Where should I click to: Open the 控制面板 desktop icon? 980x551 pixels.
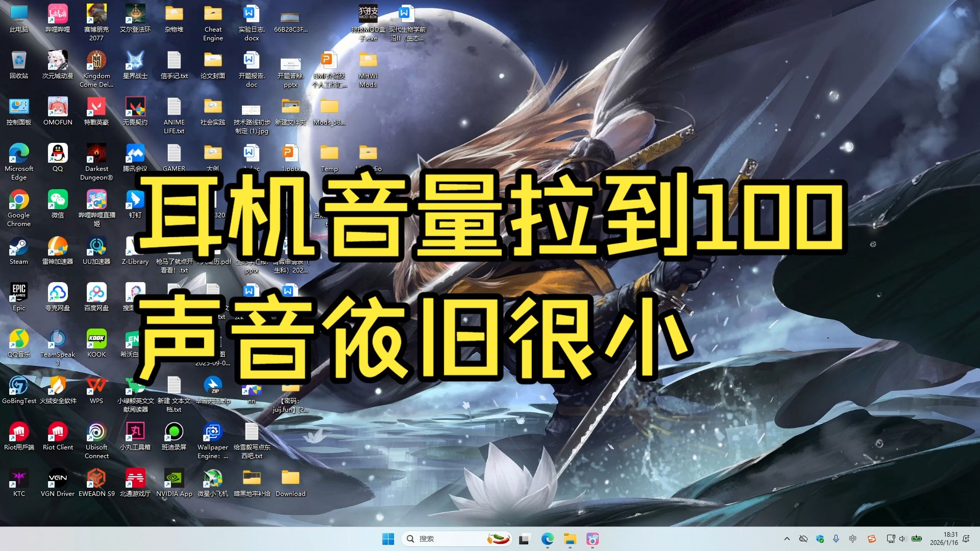coord(19,112)
